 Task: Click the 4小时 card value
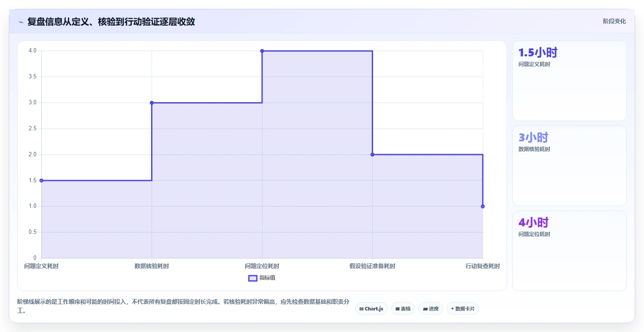[x=533, y=222]
